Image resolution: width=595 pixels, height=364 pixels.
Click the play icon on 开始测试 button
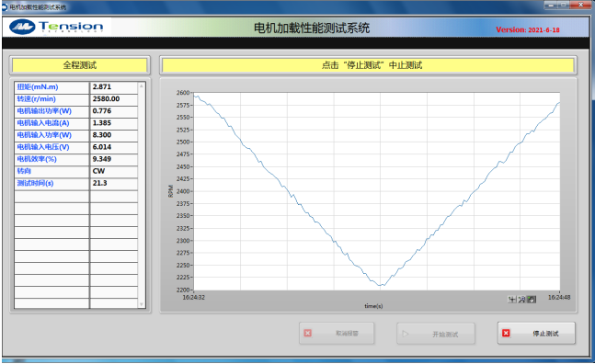tap(406, 334)
